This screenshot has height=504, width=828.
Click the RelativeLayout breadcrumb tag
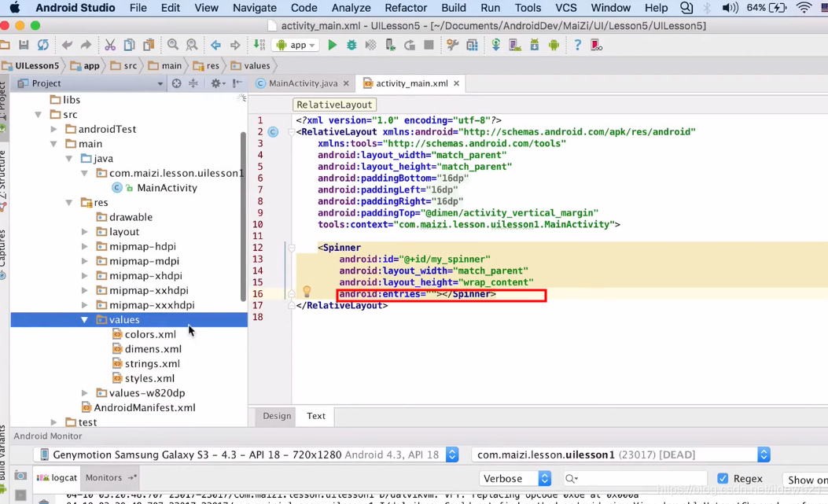pos(334,105)
